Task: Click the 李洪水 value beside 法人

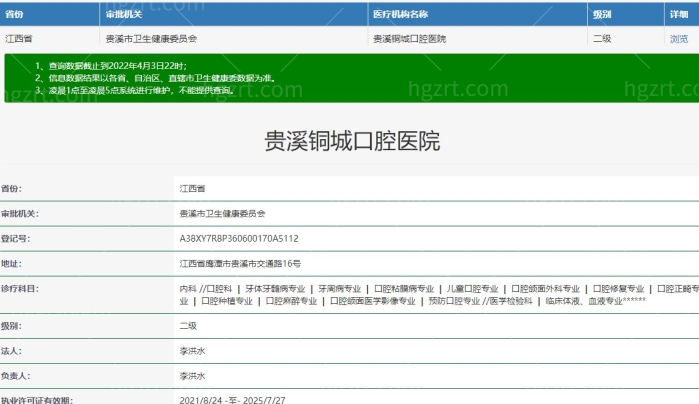Action: [192, 351]
